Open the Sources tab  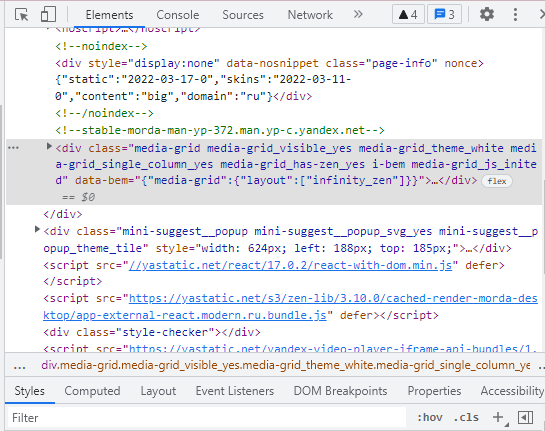pos(243,15)
